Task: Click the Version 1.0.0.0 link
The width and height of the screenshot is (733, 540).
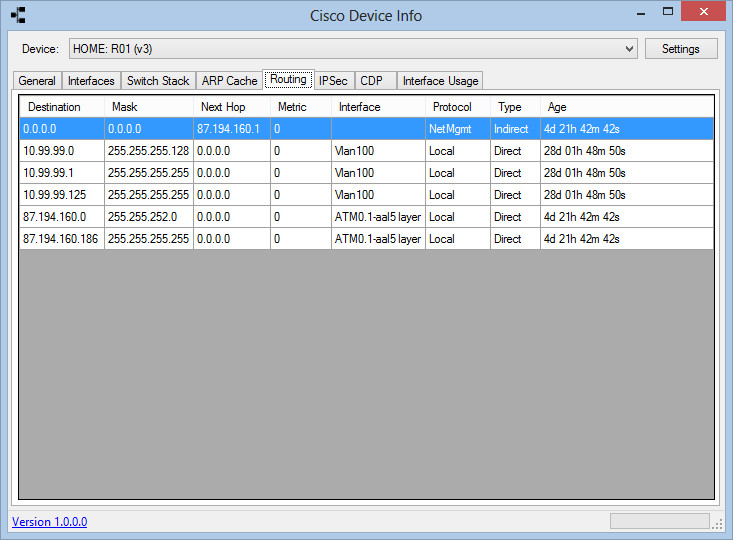Action: (50, 522)
